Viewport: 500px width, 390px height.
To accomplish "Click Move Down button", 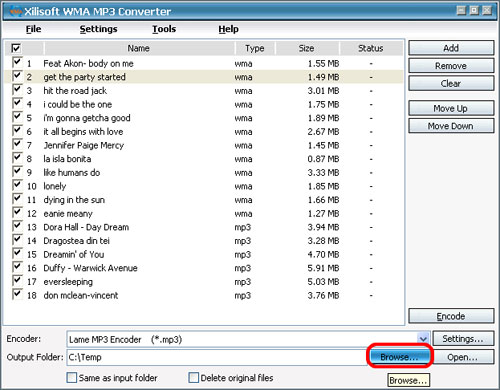I will (x=451, y=126).
